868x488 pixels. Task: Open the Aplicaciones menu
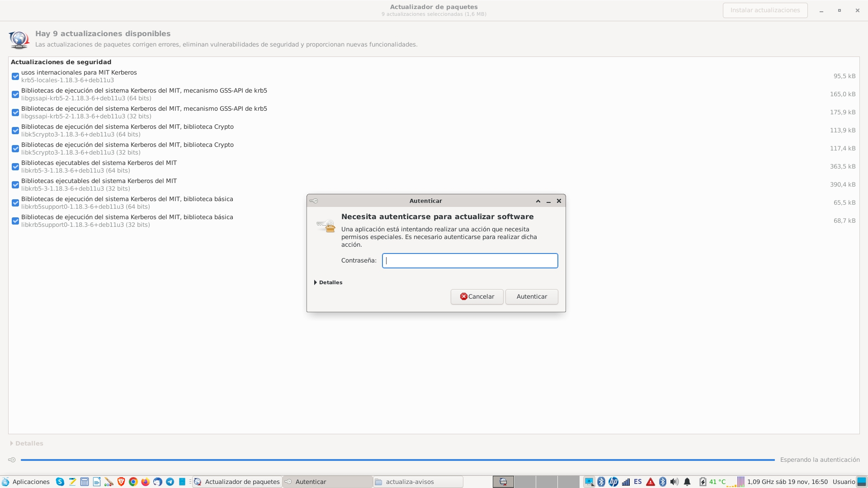point(26,482)
